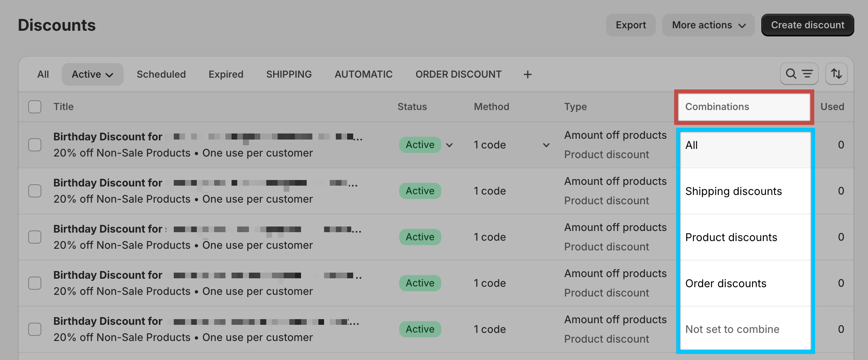Click 1 code in the Shipping discounts row

(490, 191)
